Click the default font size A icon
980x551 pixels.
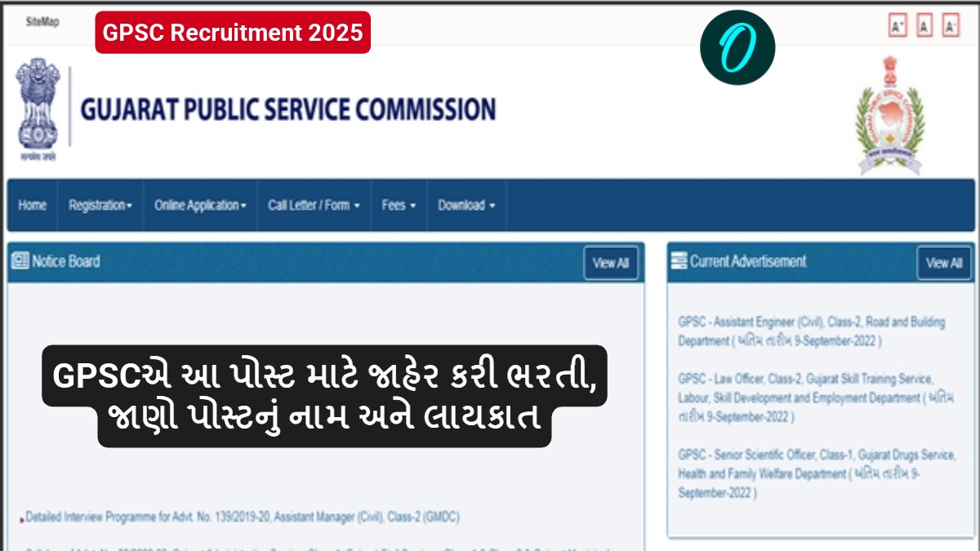click(924, 26)
